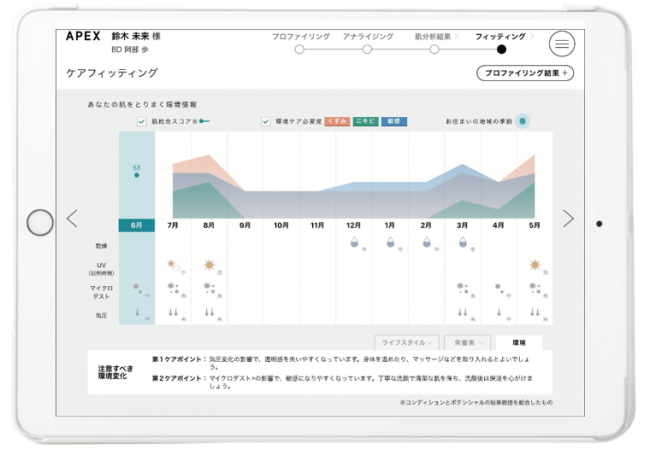Select the 春 season badge

522,121
